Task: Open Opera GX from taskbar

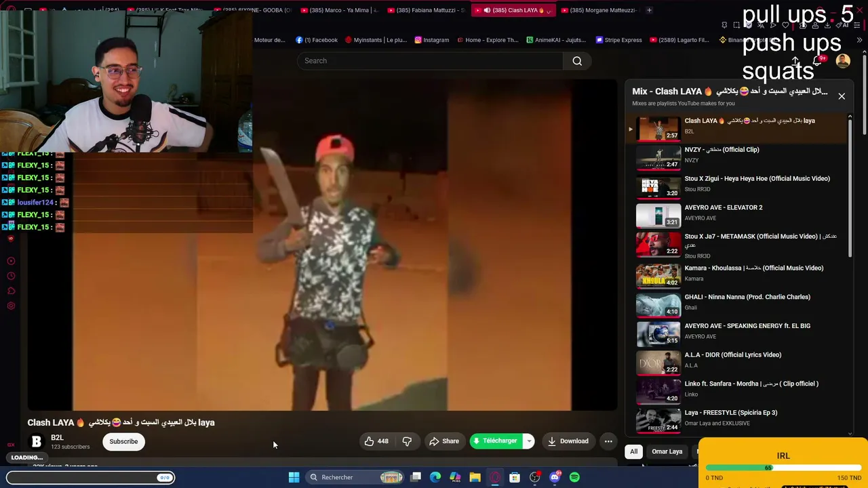Action: 495,477
